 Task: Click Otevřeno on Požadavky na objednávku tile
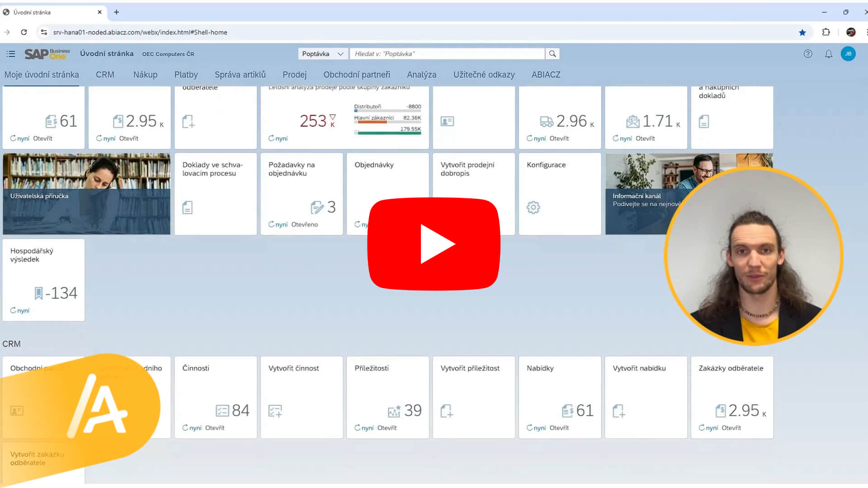[304, 225]
